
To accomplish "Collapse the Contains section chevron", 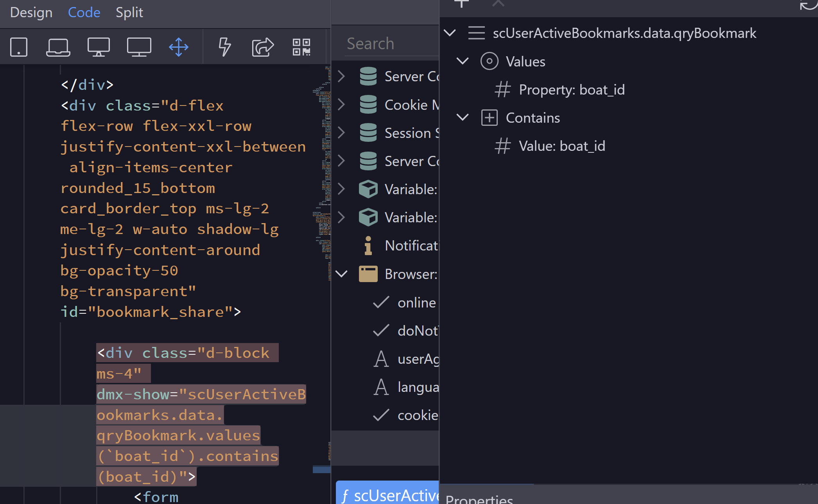I will click(x=463, y=117).
